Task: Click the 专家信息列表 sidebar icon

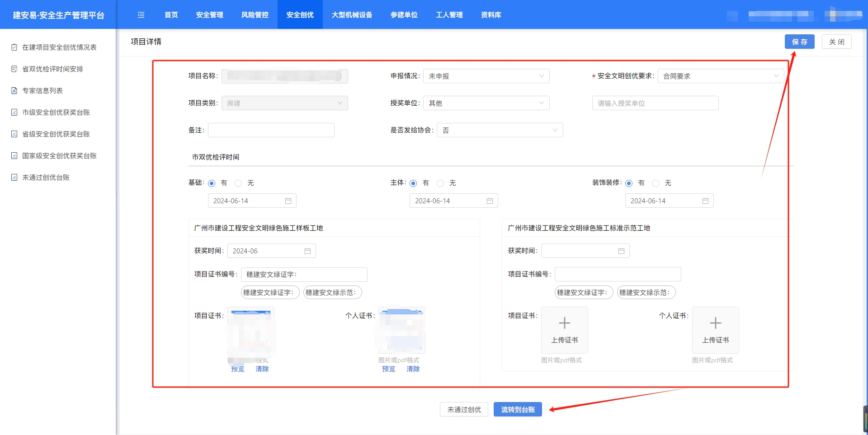Action: pos(14,91)
